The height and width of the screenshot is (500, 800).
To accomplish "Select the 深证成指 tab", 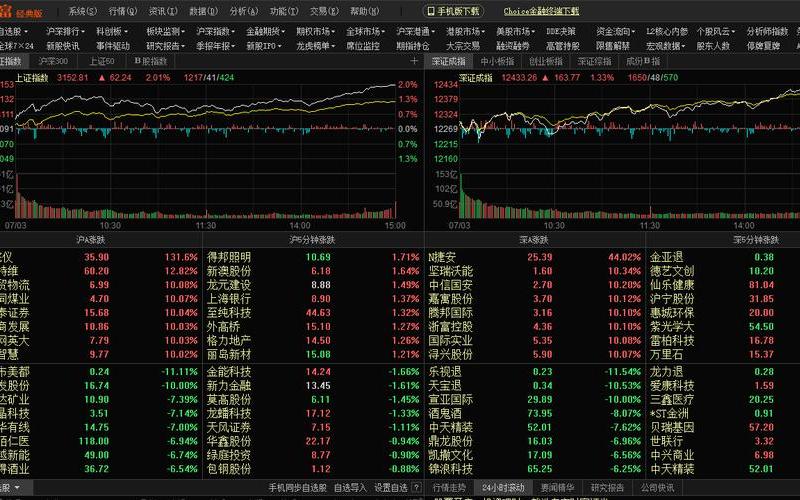I will [448, 62].
